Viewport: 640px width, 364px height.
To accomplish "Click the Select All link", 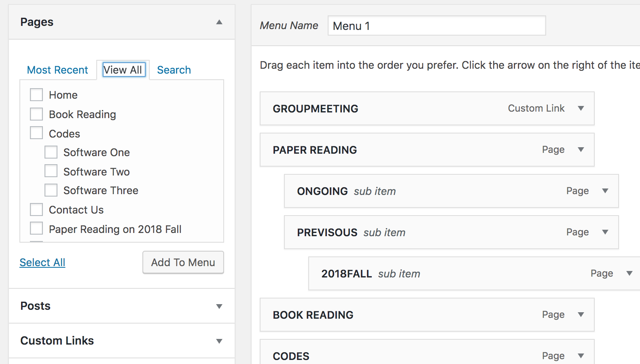I will 42,262.
